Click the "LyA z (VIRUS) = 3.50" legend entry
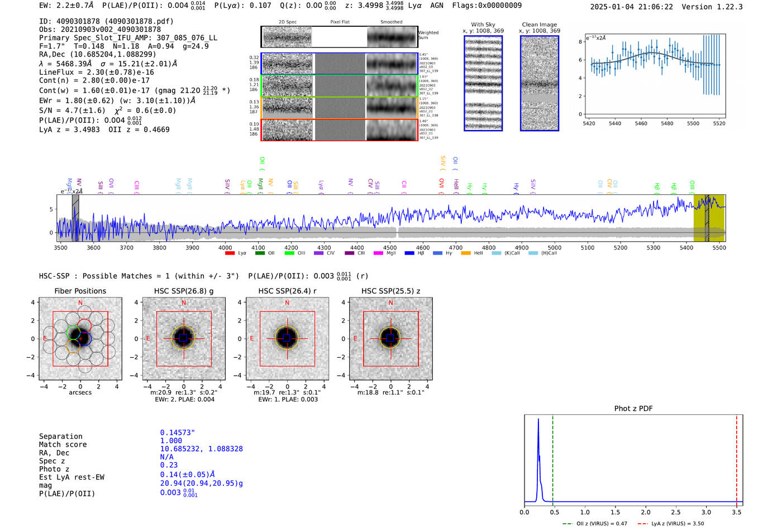The width and height of the screenshot is (782, 532). [670, 524]
